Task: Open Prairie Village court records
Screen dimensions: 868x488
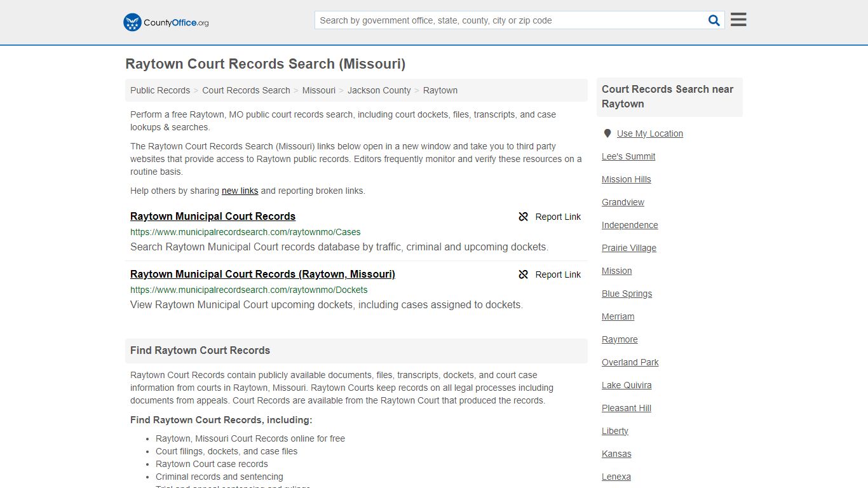Action: coord(629,248)
